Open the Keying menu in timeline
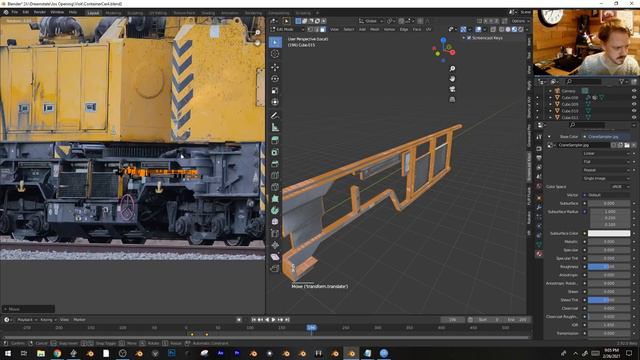This screenshot has width=640, height=360. pos(48,320)
